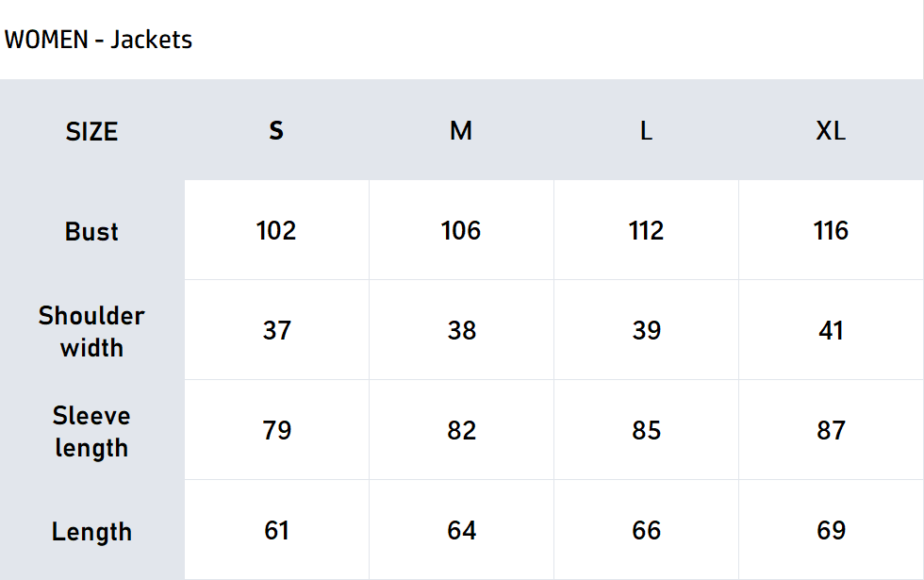The width and height of the screenshot is (924, 580).
Task: Select the M size column header
Action: coord(461,131)
